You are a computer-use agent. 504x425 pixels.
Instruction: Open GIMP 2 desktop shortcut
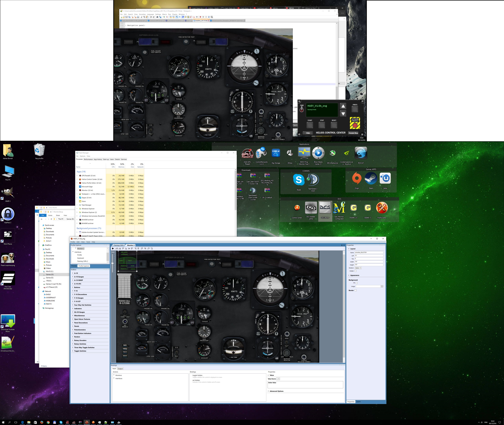click(x=8, y=194)
